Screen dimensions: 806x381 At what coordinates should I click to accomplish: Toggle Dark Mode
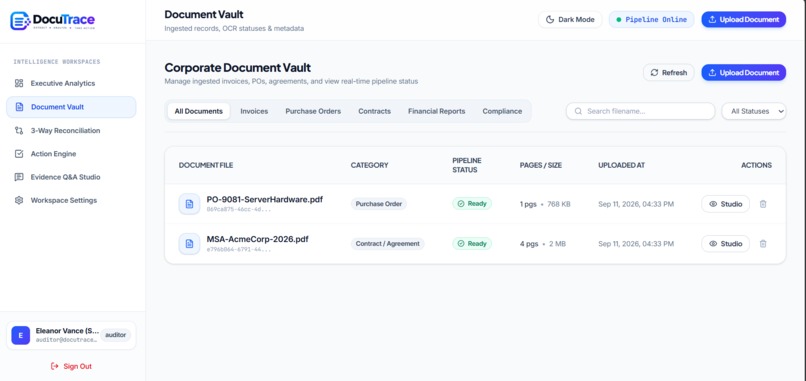pos(570,20)
